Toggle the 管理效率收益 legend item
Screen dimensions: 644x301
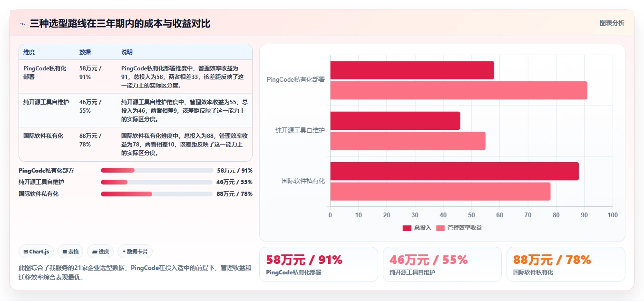tap(459, 228)
